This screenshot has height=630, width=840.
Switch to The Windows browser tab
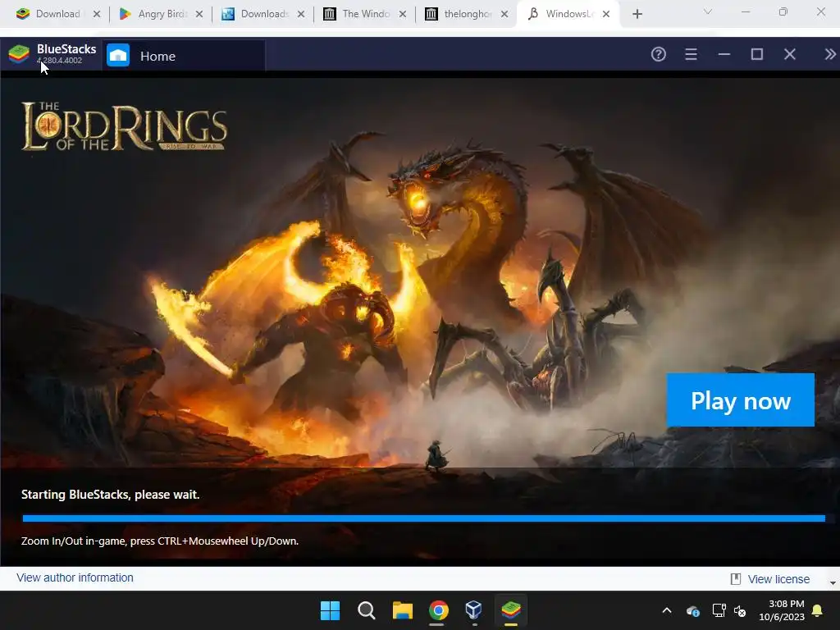pyautogui.click(x=365, y=14)
